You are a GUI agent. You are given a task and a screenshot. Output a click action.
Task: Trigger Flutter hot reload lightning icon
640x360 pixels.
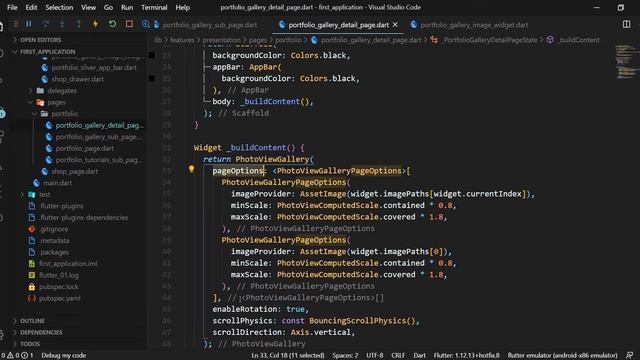point(95,24)
